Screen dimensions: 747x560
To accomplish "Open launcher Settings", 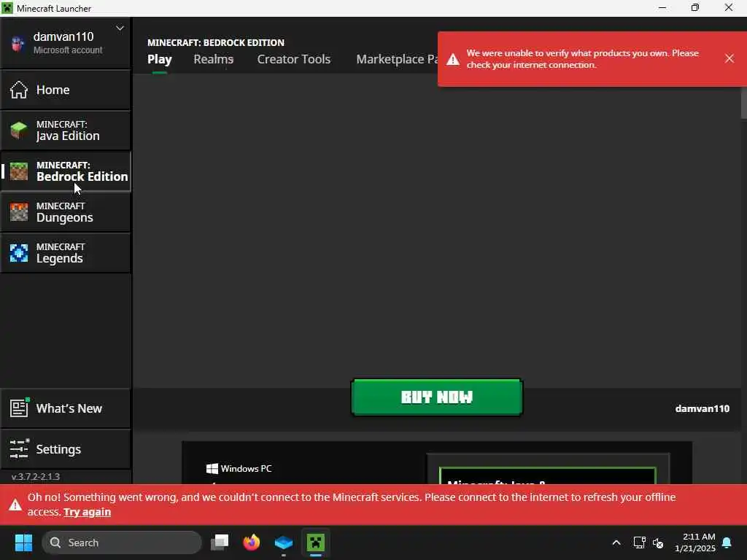I will [65, 449].
